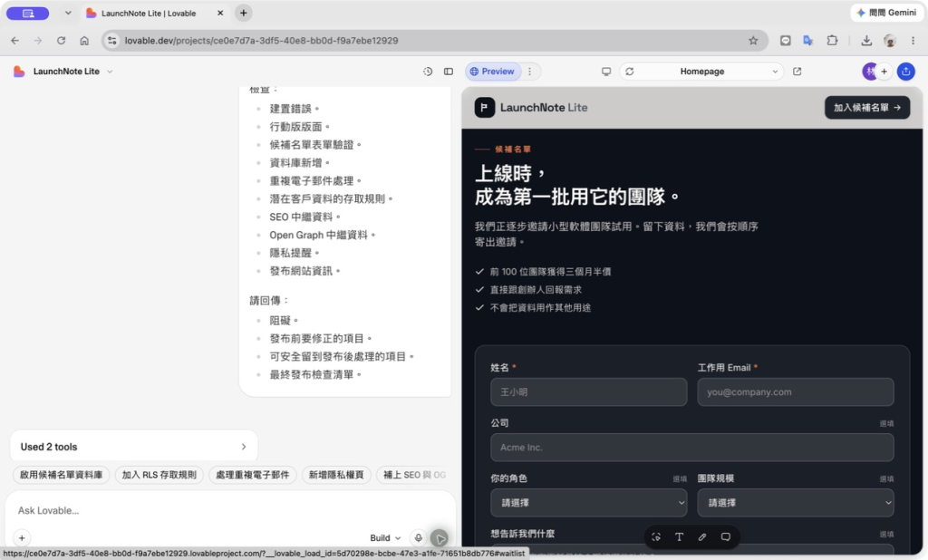
Task: Switch the device view monitor icon
Action: [606, 71]
